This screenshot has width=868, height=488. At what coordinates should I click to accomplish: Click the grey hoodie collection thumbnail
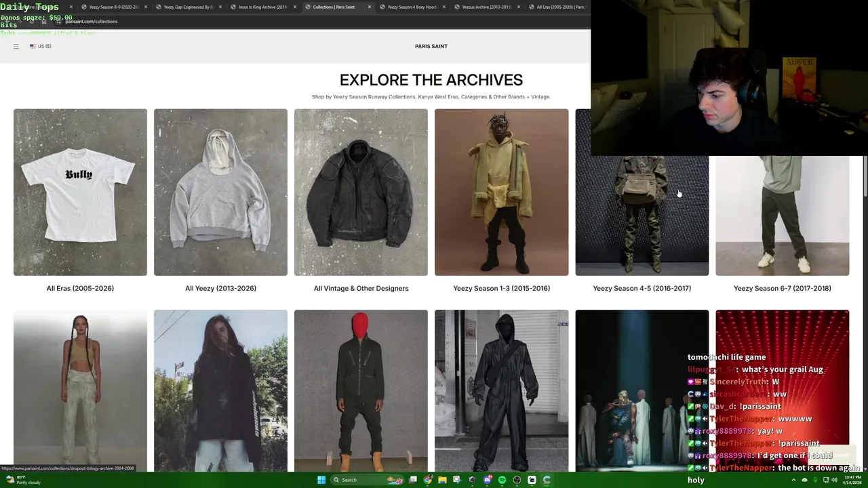click(x=220, y=192)
